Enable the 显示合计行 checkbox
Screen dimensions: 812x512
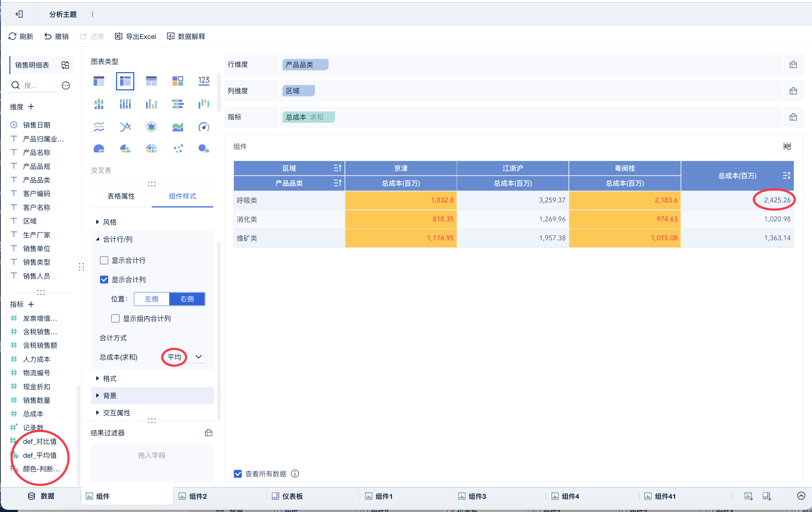[104, 260]
